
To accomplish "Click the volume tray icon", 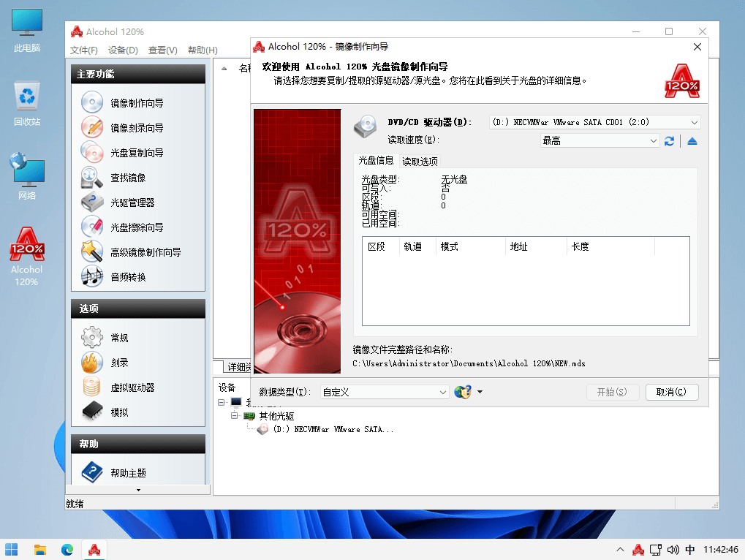I will (673, 550).
